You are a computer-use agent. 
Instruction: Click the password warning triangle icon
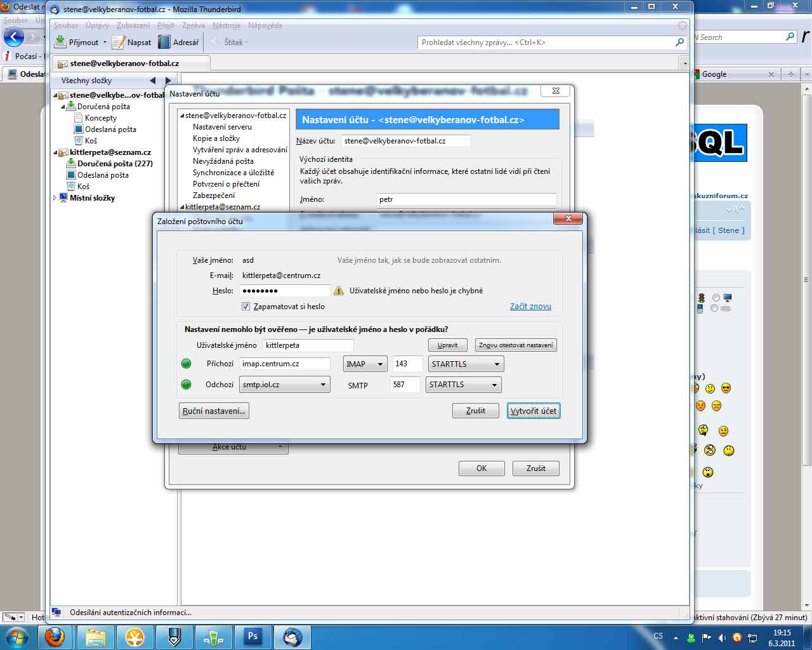coord(339,291)
